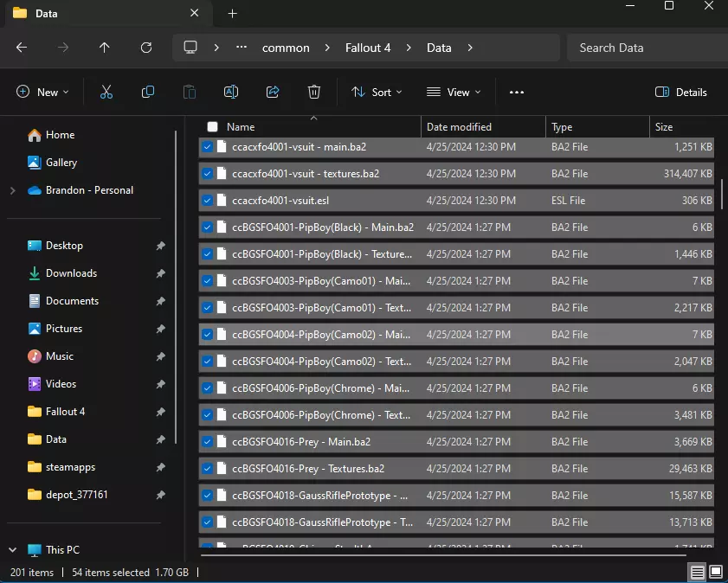Click the Cut scissors icon
This screenshot has height=583, width=728.
click(x=106, y=92)
